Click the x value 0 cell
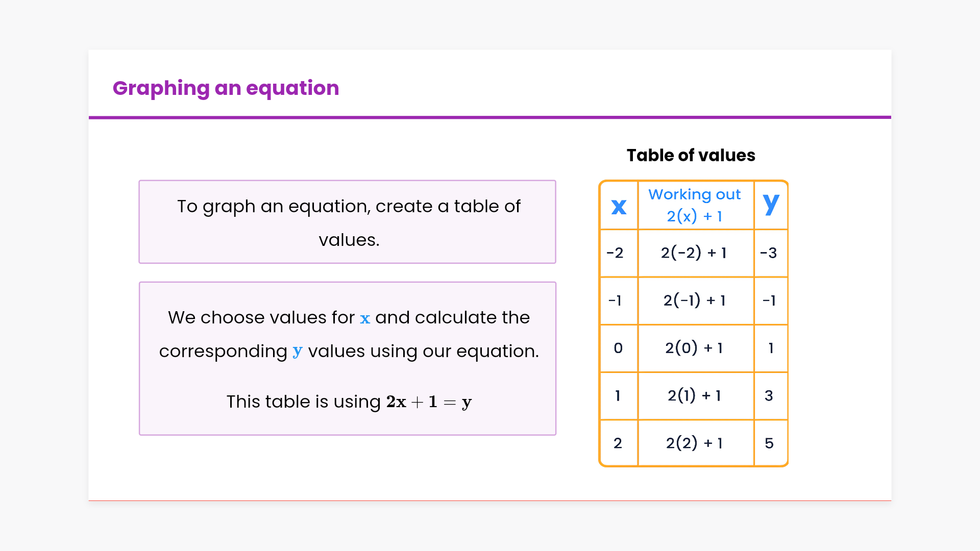980x551 pixels. point(618,348)
